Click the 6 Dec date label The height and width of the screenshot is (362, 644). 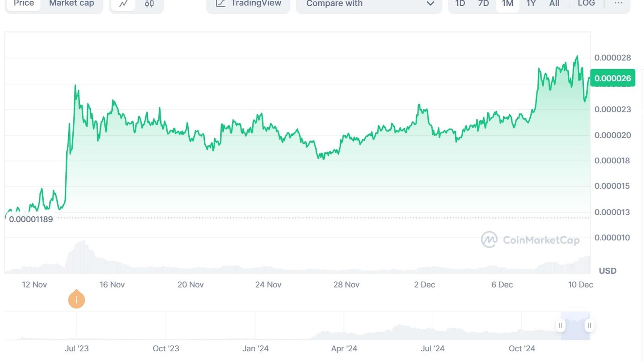coord(502,285)
